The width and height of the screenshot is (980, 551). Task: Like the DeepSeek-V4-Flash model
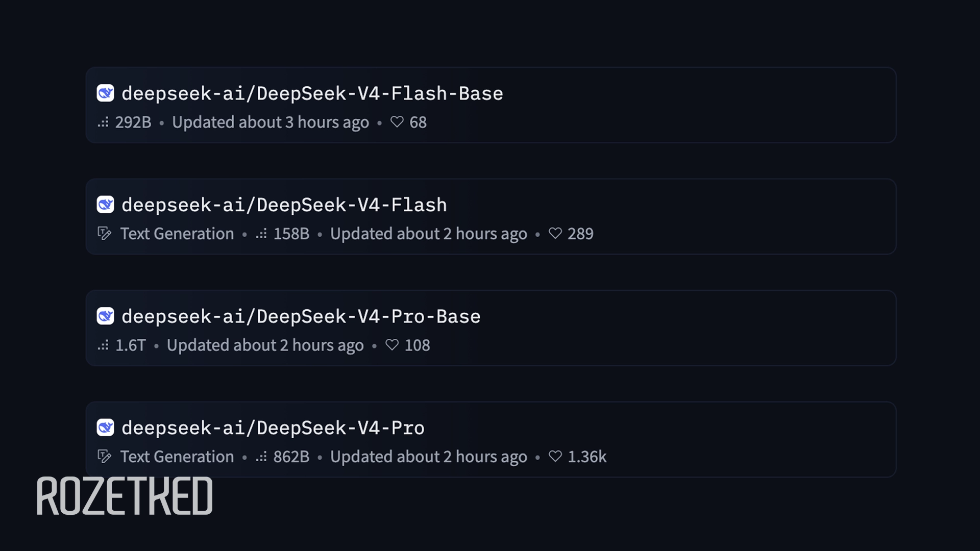[x=556, y=234]
